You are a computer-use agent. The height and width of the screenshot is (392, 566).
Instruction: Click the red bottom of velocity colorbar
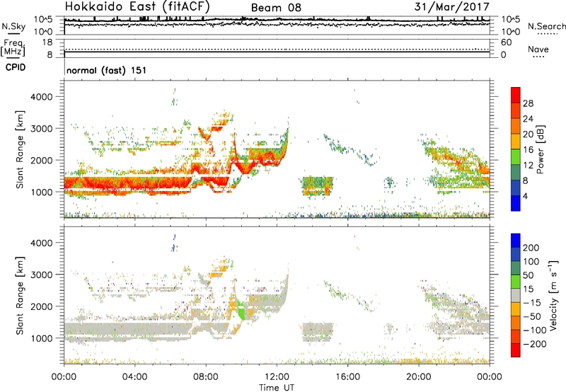(516, 350)
